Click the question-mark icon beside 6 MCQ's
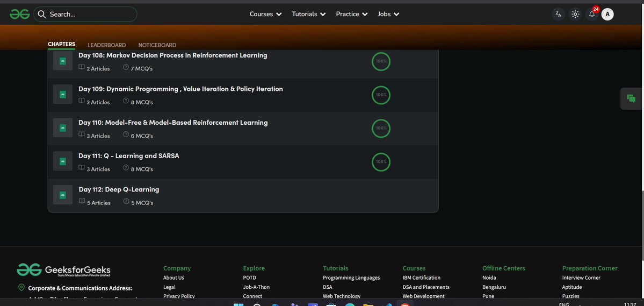Screen dimensions: 644x306 [126, 135]
